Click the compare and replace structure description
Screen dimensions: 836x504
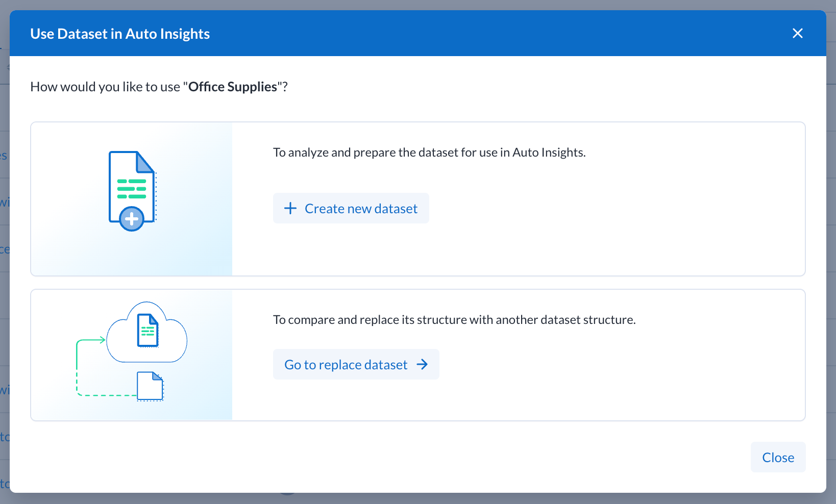click(x=454, y=320)
